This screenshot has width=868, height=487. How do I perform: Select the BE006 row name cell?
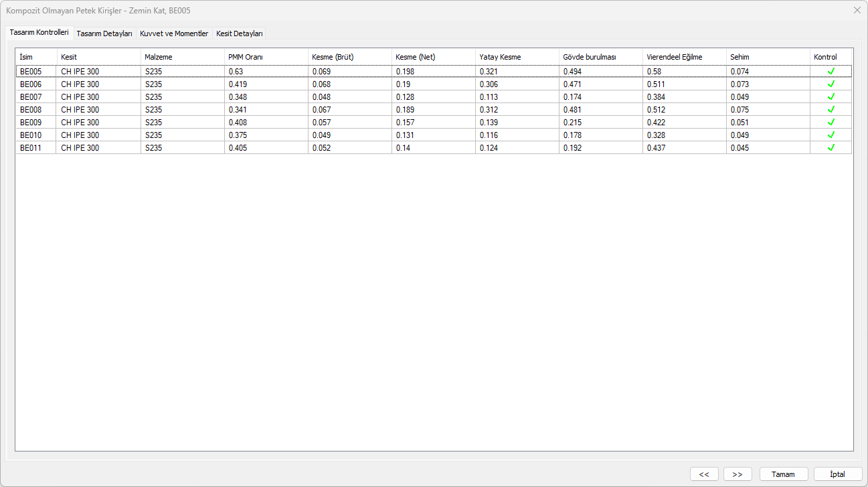pyautogui.click(x=31, y=84)
